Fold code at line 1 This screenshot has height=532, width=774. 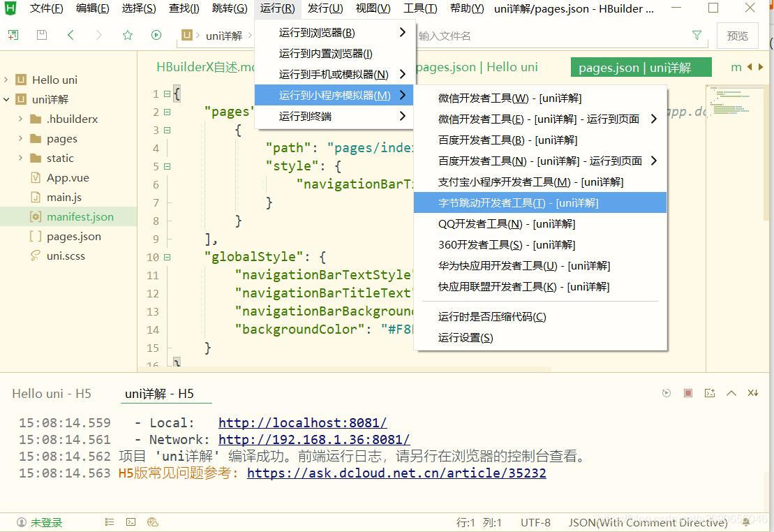pos(167,94)
